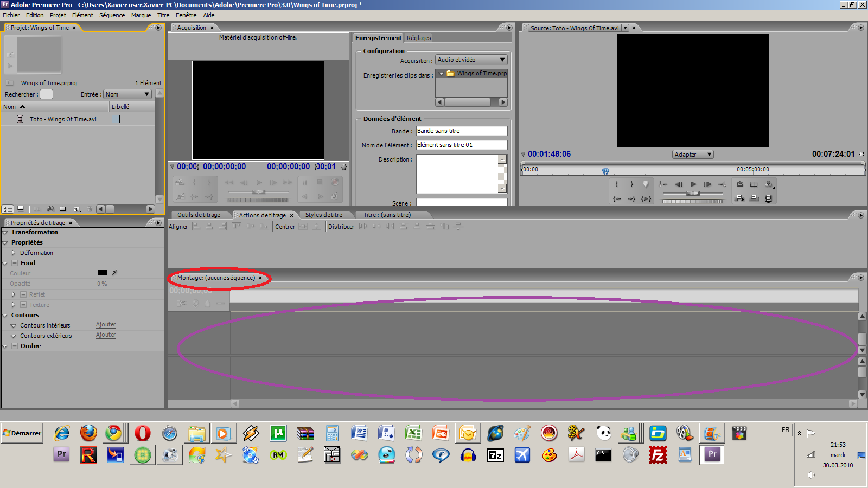Image resolution: width=868 pixels, height=488 pixels.
Task: Click Insert button in Source monitor
Action: (x=739, y=199)
